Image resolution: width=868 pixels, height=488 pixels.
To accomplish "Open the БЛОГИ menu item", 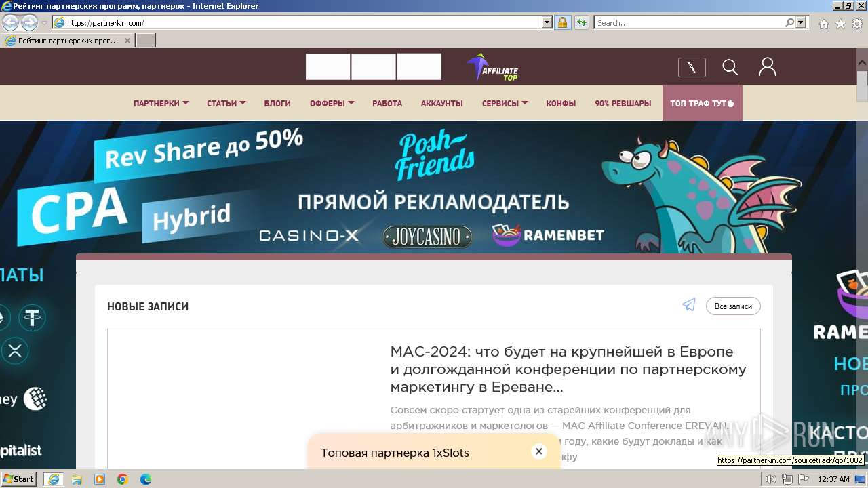I will 277,104.
